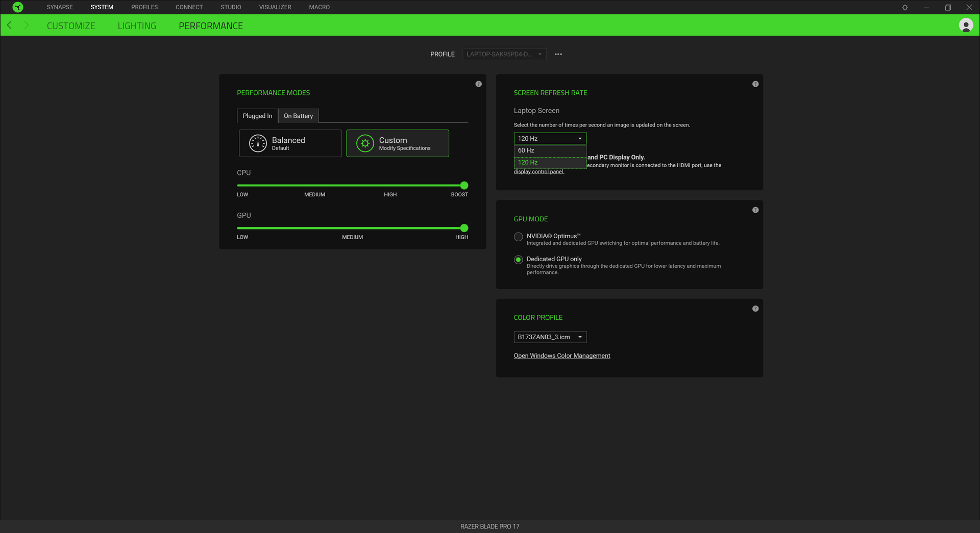The height and width of the screenshot is (533, 980).
Task: Select the On Battery tab
Action: tap(299, 116)
